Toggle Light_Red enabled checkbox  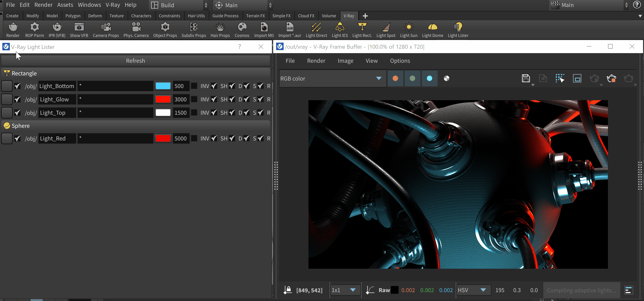[x=17, y=139]
